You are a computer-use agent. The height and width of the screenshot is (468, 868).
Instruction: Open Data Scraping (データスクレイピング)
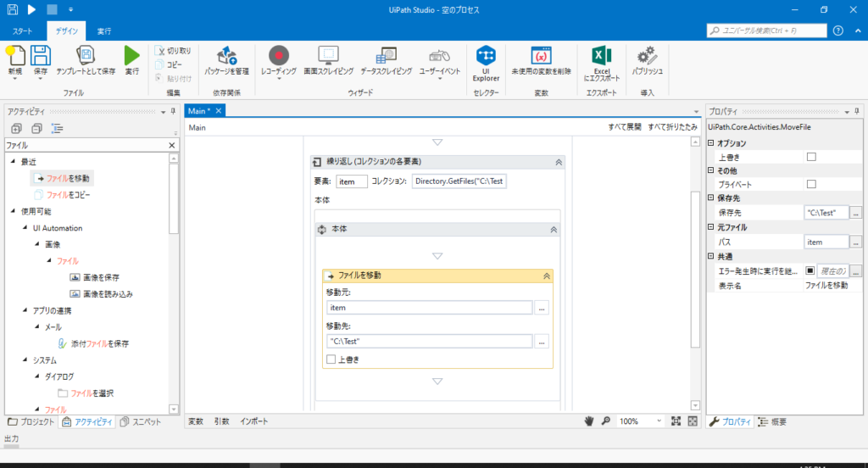tap(386, 60)
